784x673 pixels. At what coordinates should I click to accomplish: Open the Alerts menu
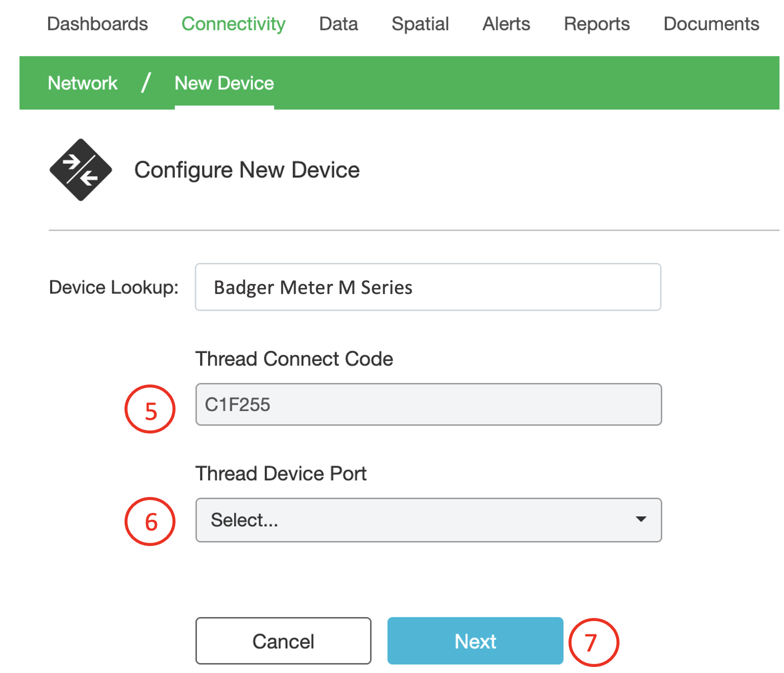click(506, 24)
